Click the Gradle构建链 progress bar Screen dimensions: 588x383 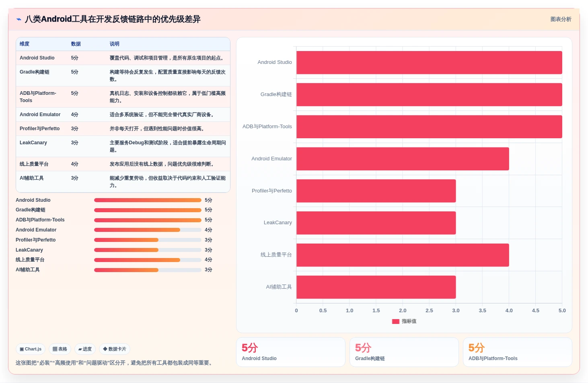tap(148, 210)
